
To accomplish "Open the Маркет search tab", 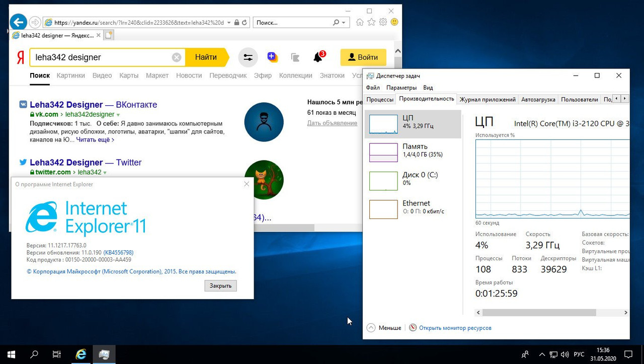I will (x=157, y=76).
